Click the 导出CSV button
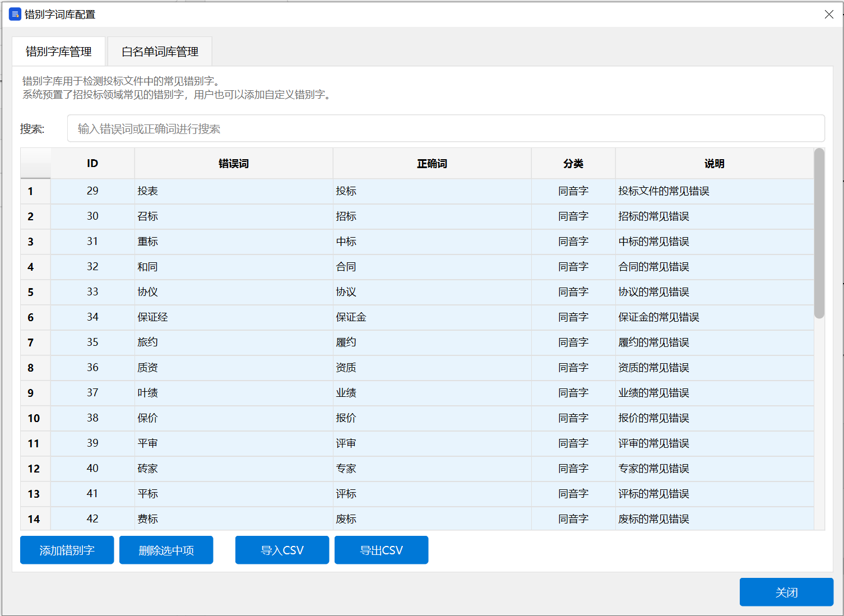 pos(381,550)
